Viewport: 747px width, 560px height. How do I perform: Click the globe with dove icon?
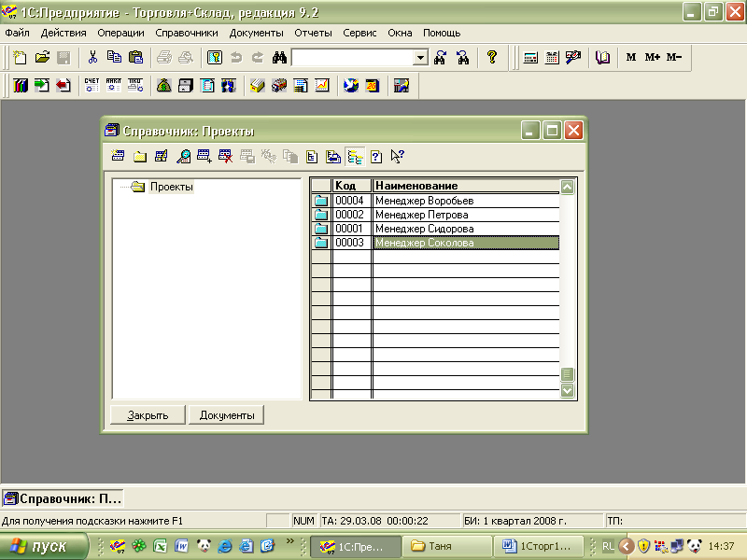[x=351, y=86]
